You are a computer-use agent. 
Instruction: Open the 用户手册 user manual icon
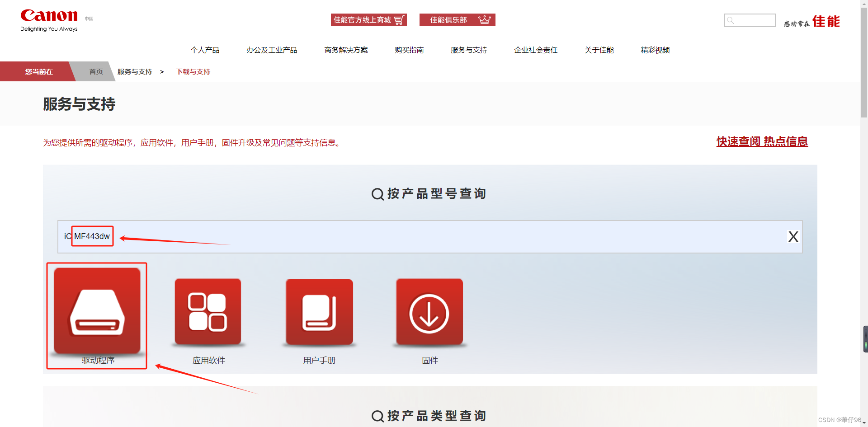(319, 312)
